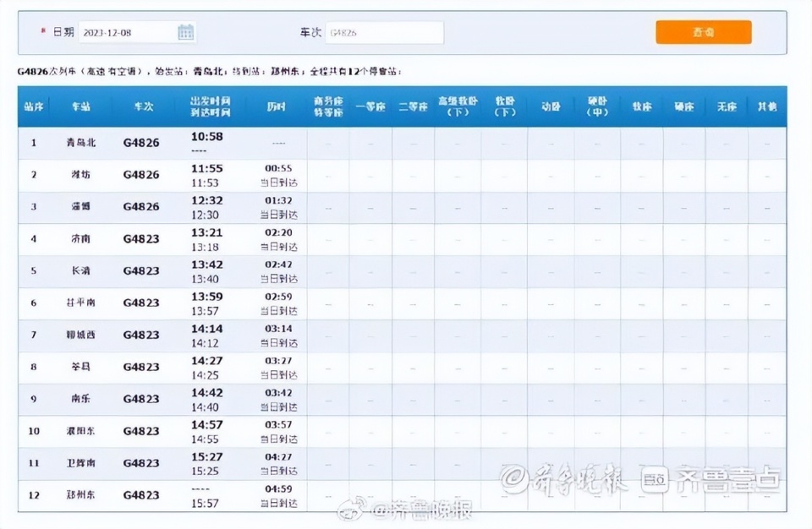The width and height of the screenshot is (812, 529).
Task: Select the 潍坊 station link
Action: [x=80, y=175]
